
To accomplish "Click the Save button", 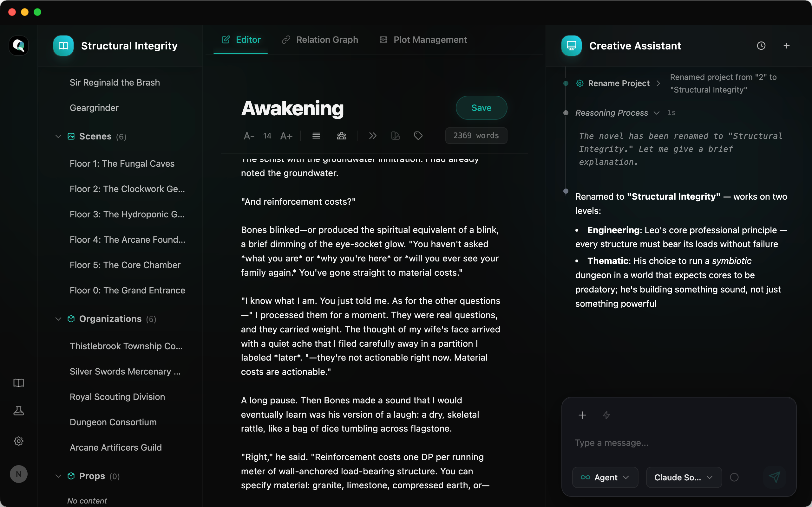I will click(x=481, y=108).
